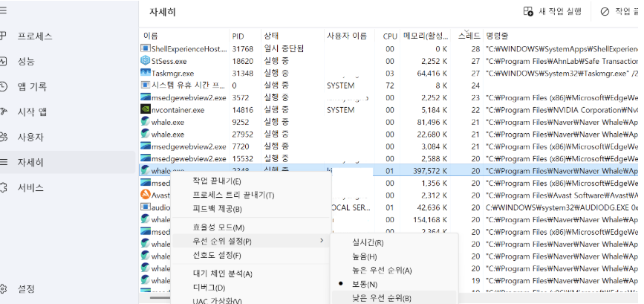Click the whale.exe icon with PID 9252
Image resolution: width=644 pixels, height=304 pixels.
click(x=146, y=122)
